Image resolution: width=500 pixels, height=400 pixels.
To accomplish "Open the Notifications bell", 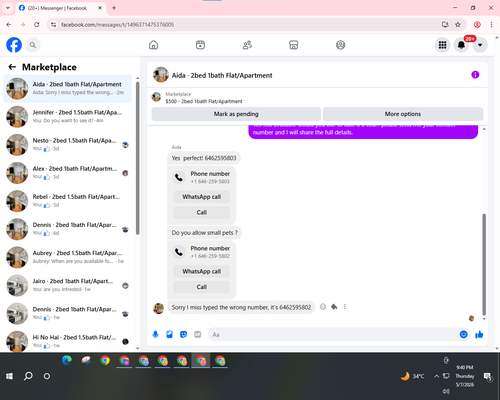I will click(x=461, y=45).
